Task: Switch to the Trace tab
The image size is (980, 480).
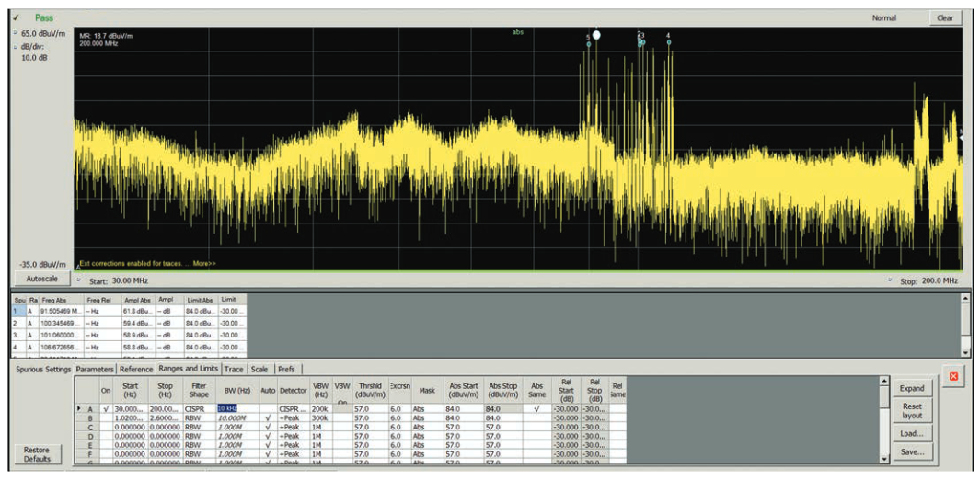Action: pos(234,369)
